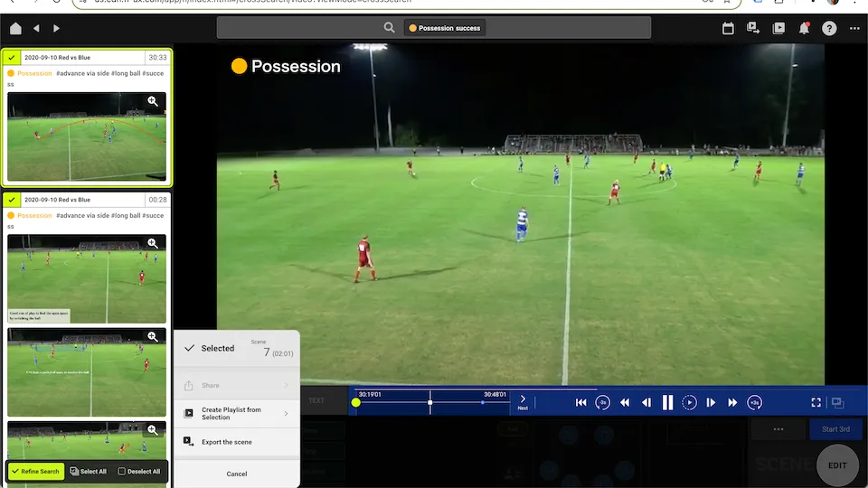Choose Export the scene

237,442
